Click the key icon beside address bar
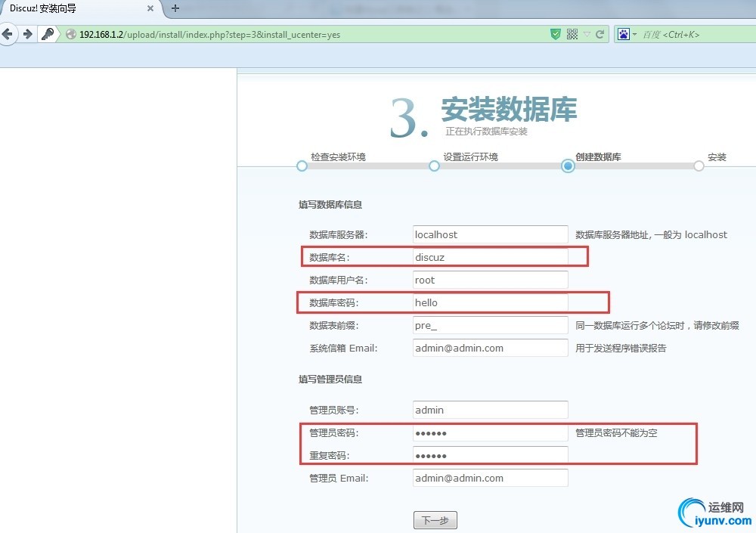Image resolution: width=756 pixels, height=533 pixels. point(48,34)
